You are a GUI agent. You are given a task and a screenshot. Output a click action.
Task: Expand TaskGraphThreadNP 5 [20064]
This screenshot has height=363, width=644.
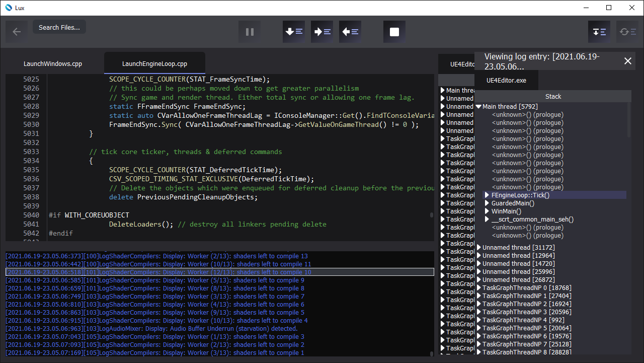point(479,328)
